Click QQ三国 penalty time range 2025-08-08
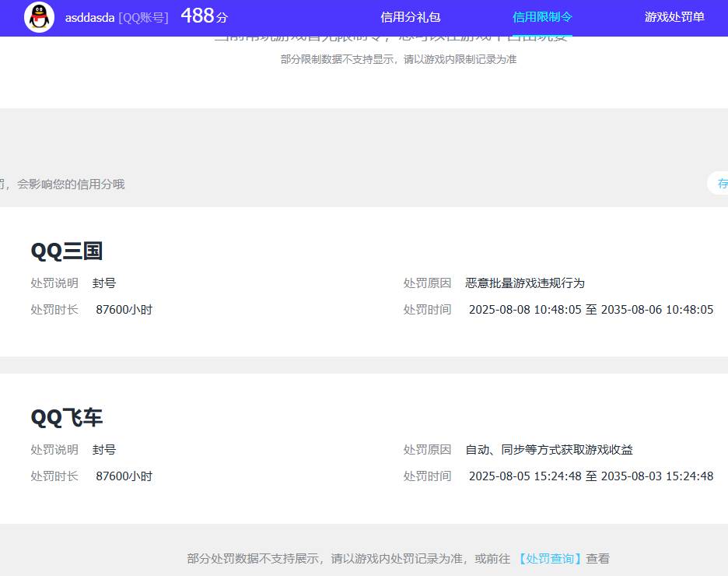The image size is (728, 576). pos(590,310)
